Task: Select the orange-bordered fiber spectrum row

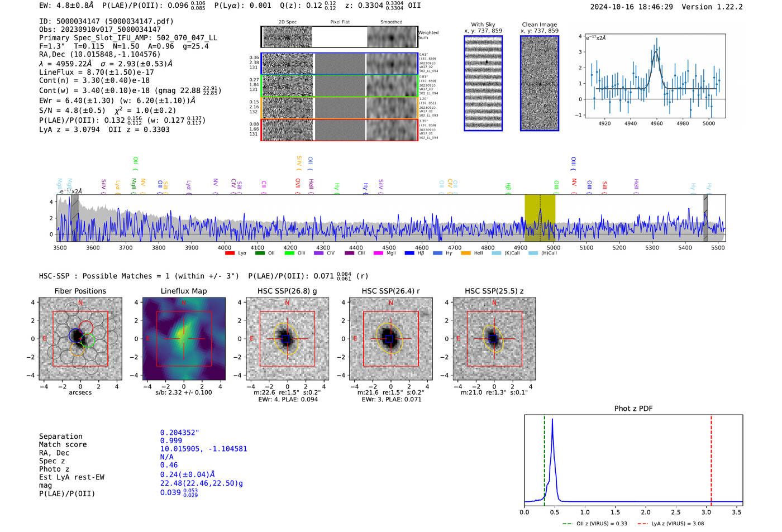Action: [340, 108]
